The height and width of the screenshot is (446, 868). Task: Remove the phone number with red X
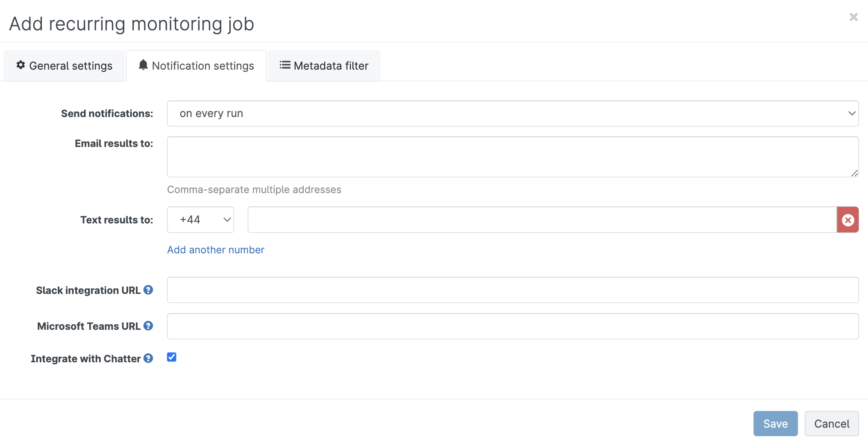[847, 220]
